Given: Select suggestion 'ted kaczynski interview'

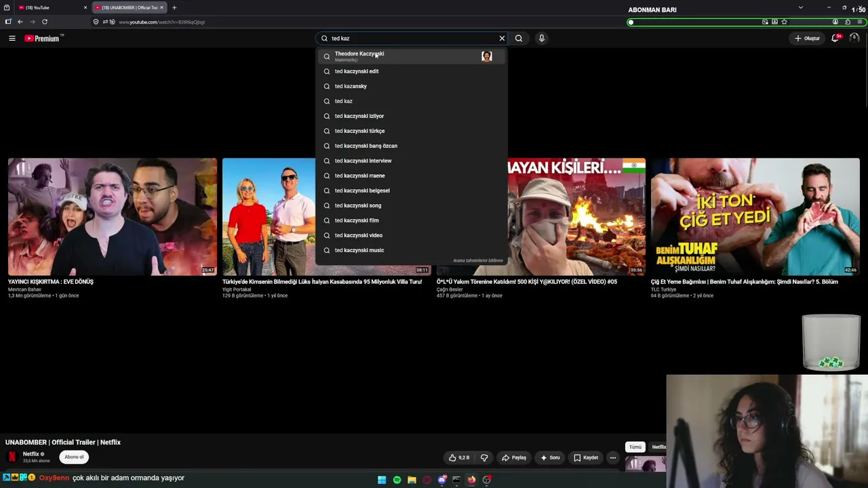Looking at the screenshot, I should click(x=412, y=161).
